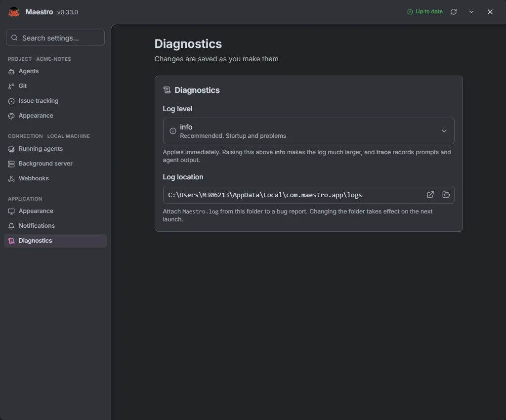The width and height of the screenshot is (506, 420).
Task: Click the Running agents chip icon
Action: coord(11,149)
